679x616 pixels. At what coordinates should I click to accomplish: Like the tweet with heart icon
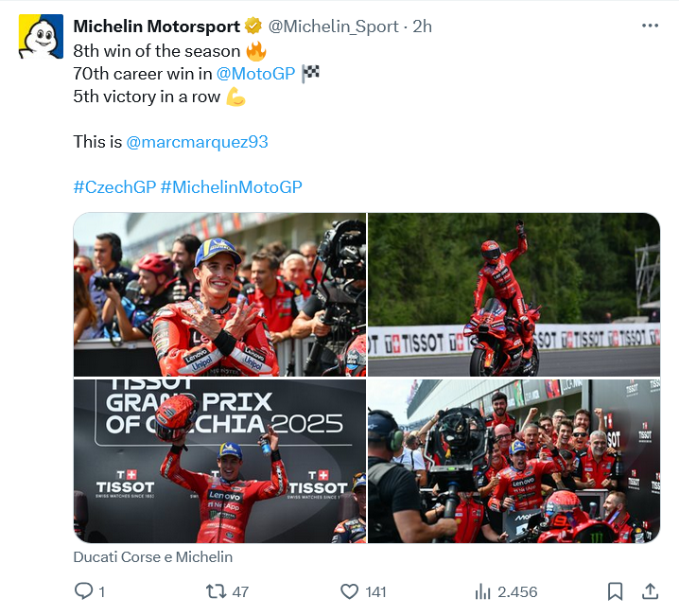pos(350,591)
